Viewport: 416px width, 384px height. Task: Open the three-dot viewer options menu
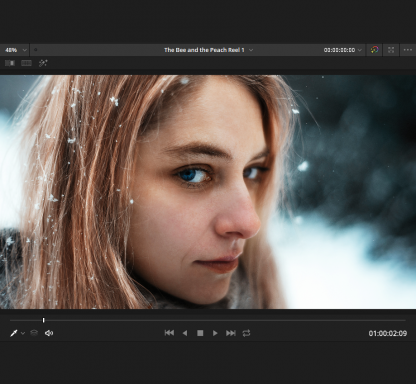coord(408,50)
